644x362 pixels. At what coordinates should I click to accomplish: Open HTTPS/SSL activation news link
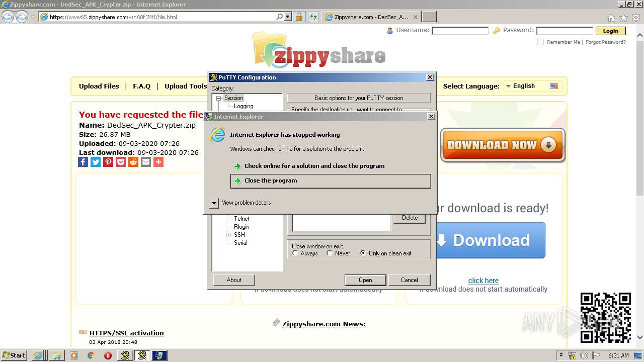click(127, 333)
